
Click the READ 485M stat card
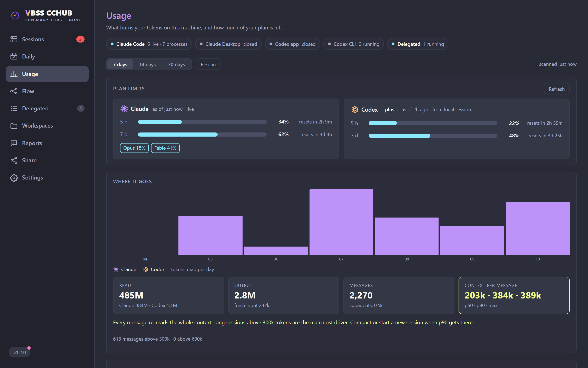pyautogui.click(x=169, y=295)
